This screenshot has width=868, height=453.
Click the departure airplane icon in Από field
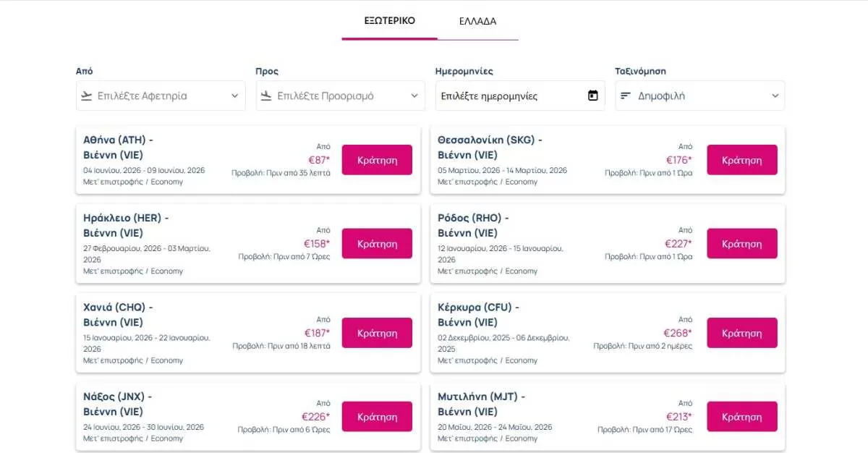(87, 96)
